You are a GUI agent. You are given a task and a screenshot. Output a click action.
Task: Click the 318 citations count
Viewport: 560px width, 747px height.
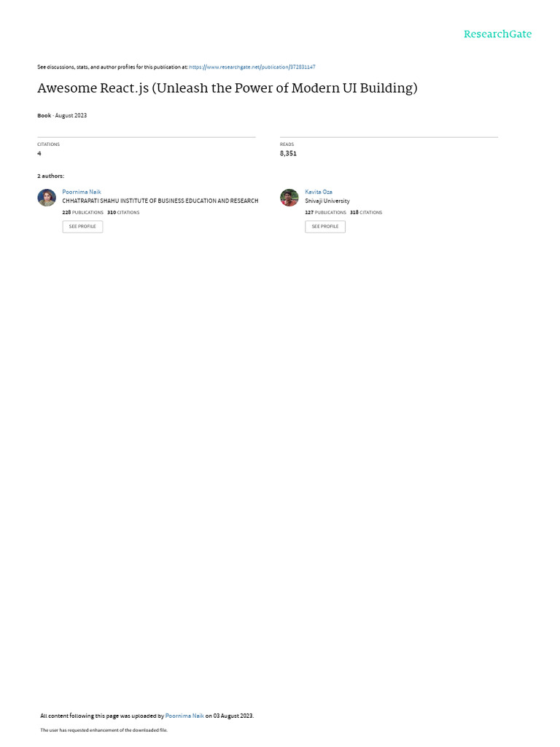pos(366,212)
